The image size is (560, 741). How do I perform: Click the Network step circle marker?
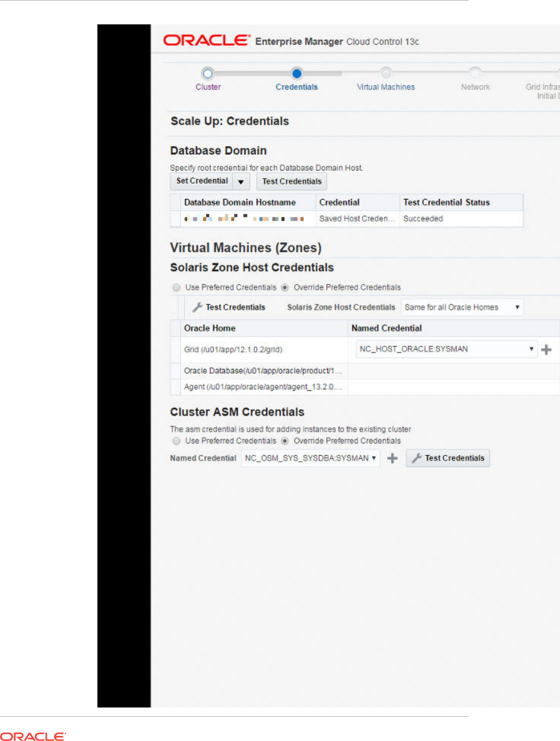[475, 73]
